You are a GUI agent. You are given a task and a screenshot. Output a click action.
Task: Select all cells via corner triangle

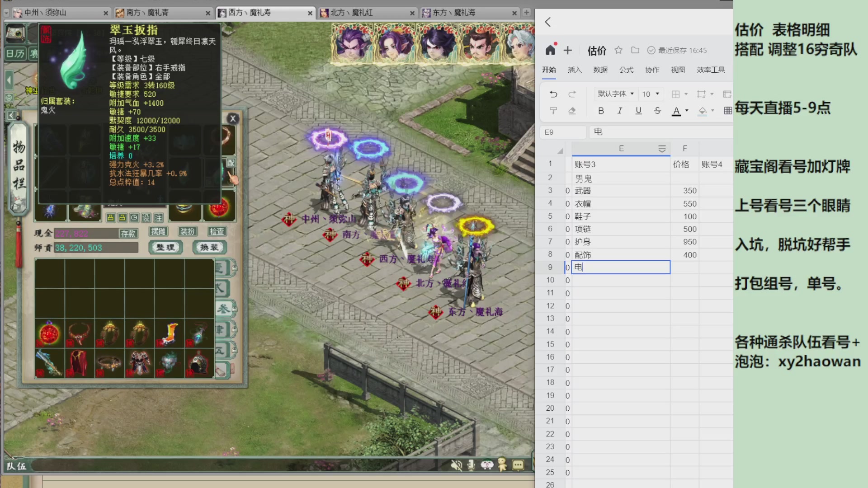click(x=560, y=150)
